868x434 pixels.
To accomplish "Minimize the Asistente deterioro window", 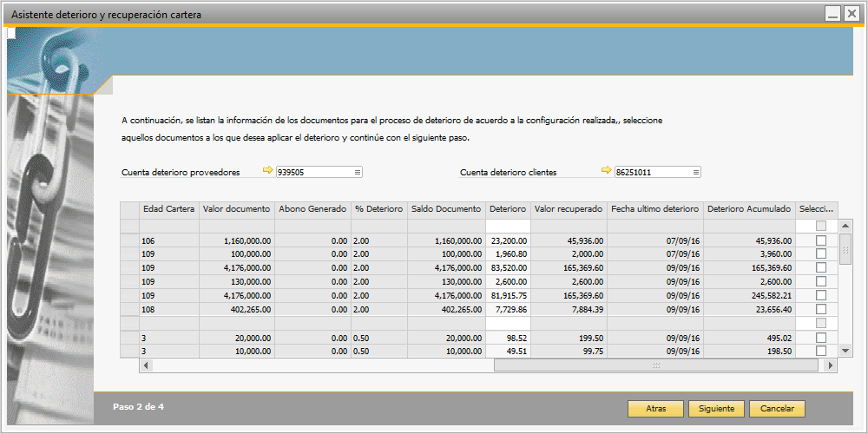I will point(832,14).
